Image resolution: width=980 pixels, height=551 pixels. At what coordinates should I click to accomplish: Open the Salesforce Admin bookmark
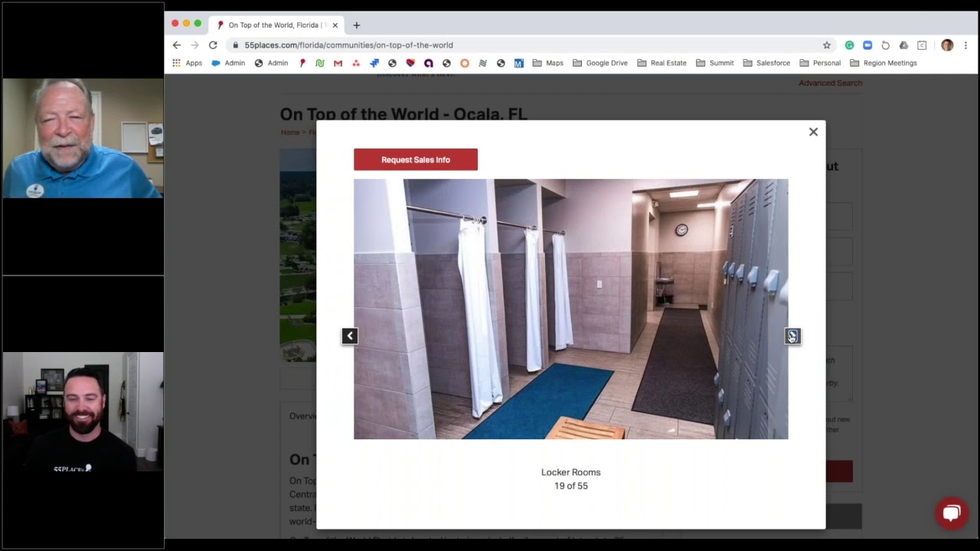pyautogui.click(x=227, y=63)
